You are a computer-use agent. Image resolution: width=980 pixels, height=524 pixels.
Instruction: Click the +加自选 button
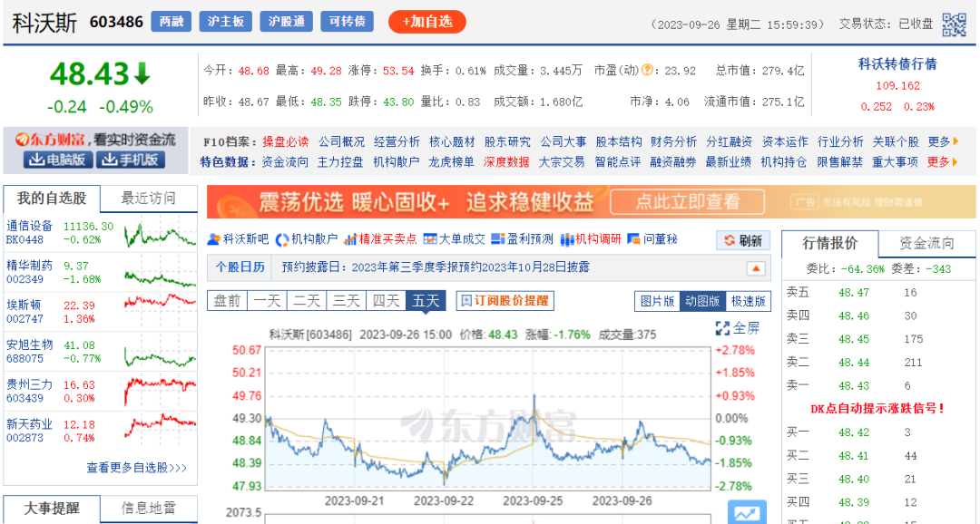pyautogui.click(x=426, y=22)
